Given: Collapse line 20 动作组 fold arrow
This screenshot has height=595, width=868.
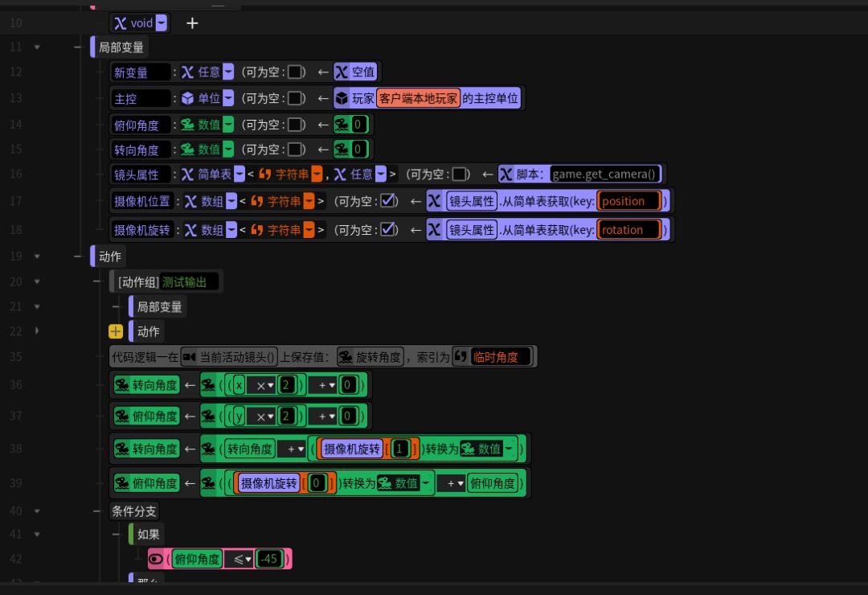Looking at the screenshot, I should point(37,282).
